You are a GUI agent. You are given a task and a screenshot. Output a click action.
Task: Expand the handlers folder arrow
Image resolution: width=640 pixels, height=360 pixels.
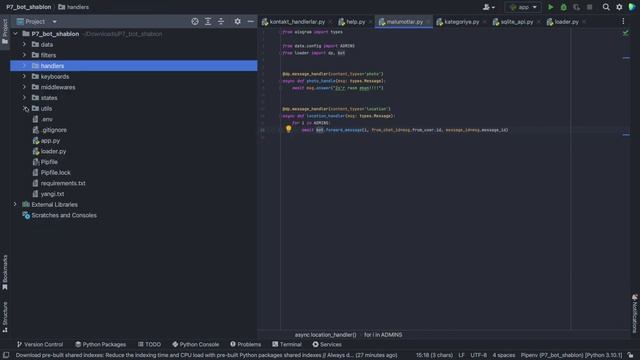(24, 66)
